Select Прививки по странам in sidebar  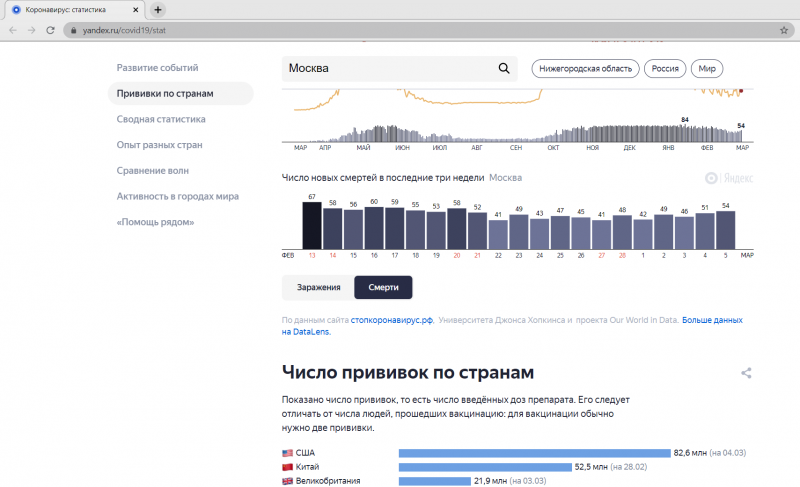tap(181, 93)
